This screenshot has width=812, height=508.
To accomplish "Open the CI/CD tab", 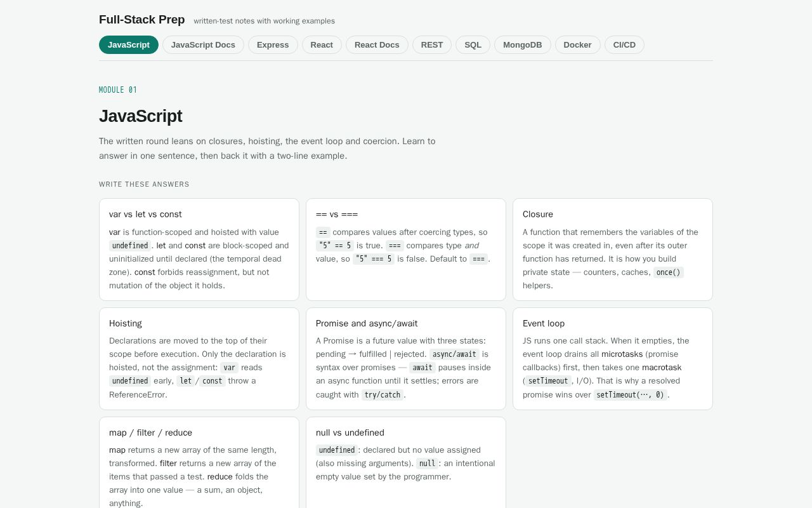I will coord(624,44).
